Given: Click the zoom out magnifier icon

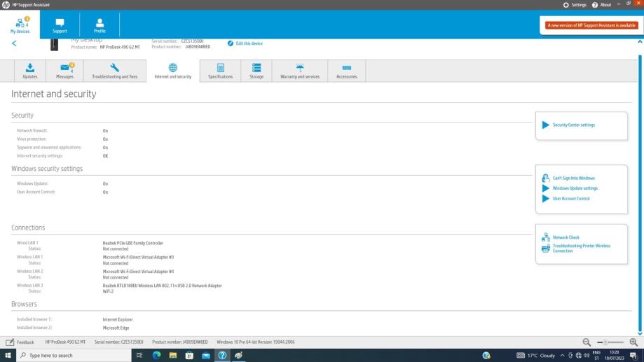Looking at the screenshot, I should click(587, 342).
